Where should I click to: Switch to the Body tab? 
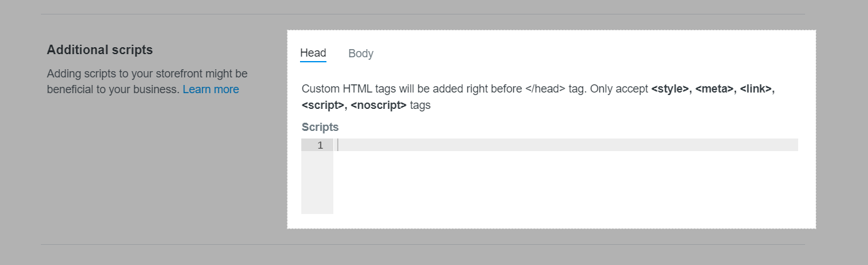(x=360, y=54)
